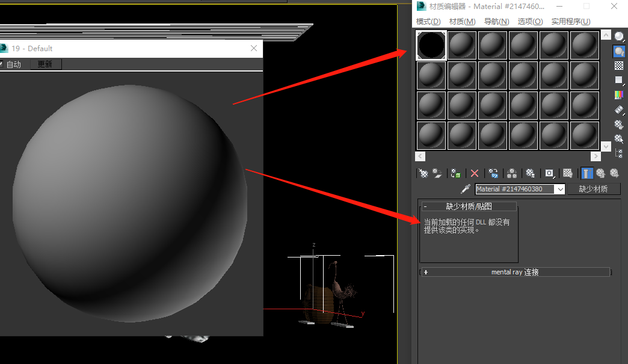Click the Put to Library icon

pyautogui.click(x=531, y=173)
